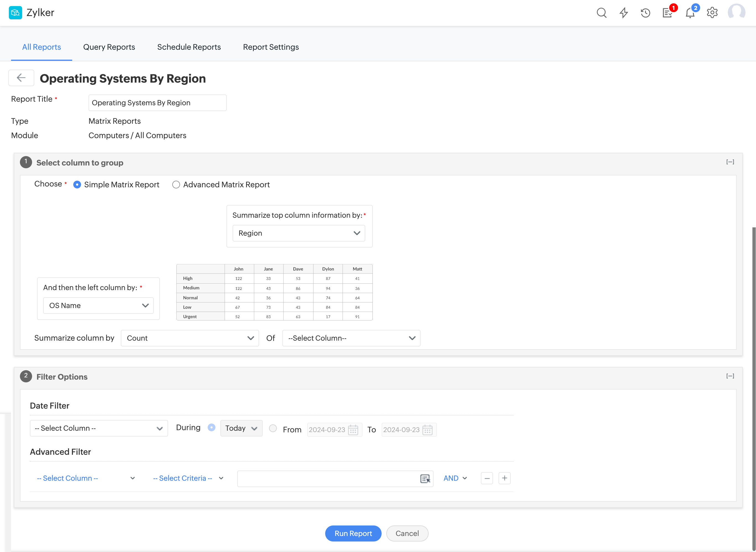Open the settings gear icon
The height and width of the screenshot is (552, 756).
pos(712,13)
